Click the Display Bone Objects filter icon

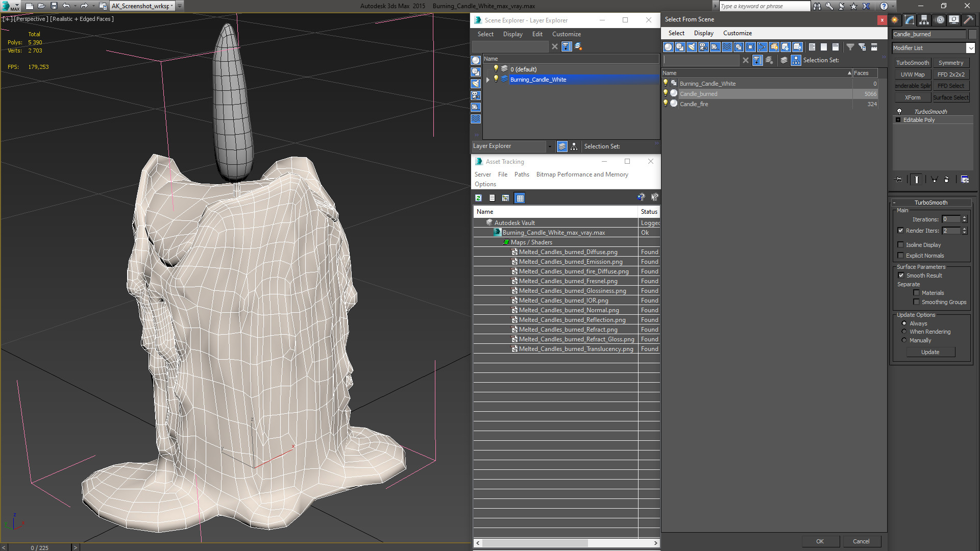pos(762,47)
